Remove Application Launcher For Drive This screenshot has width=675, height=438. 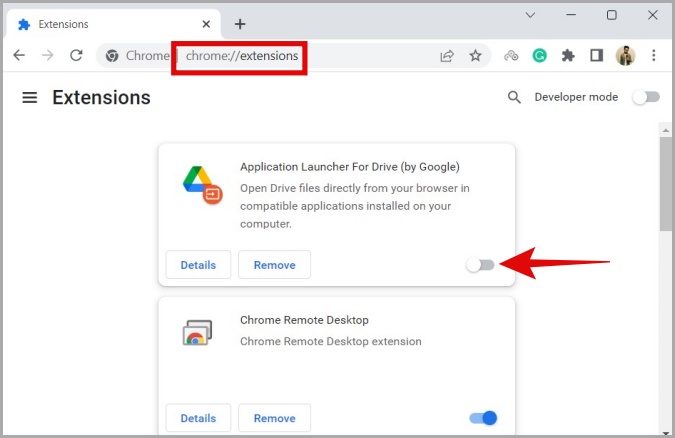click(274, 265)
